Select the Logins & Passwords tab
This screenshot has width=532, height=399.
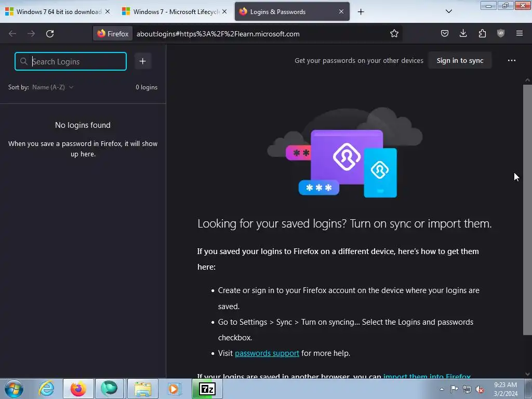pos(292,12)
